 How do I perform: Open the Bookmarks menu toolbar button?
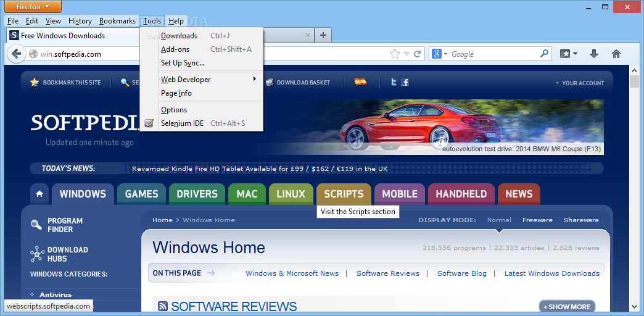click(569, 54)
